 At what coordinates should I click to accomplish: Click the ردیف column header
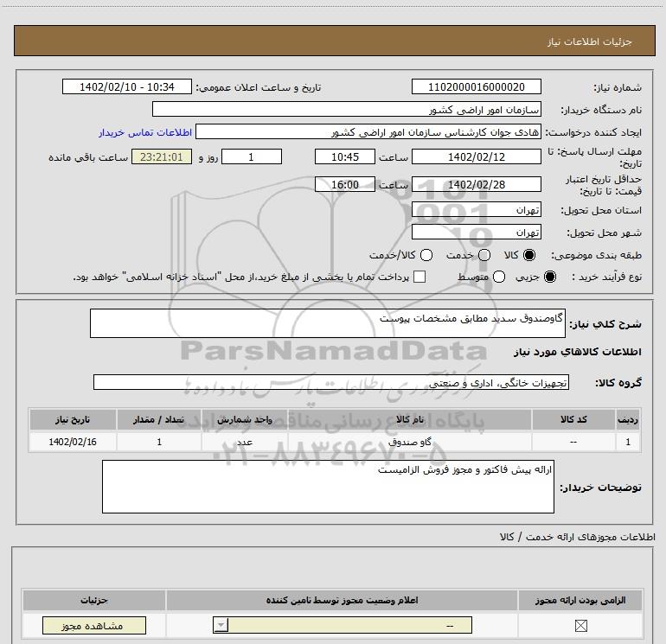(628, 419)
